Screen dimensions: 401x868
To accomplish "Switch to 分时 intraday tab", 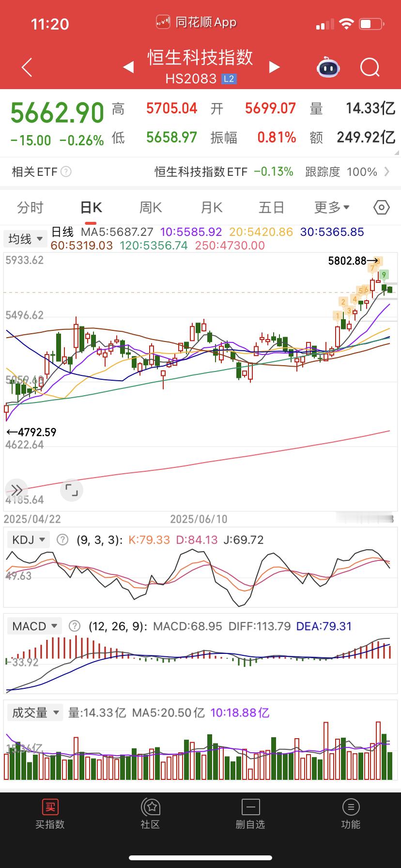I will point(30,207).
